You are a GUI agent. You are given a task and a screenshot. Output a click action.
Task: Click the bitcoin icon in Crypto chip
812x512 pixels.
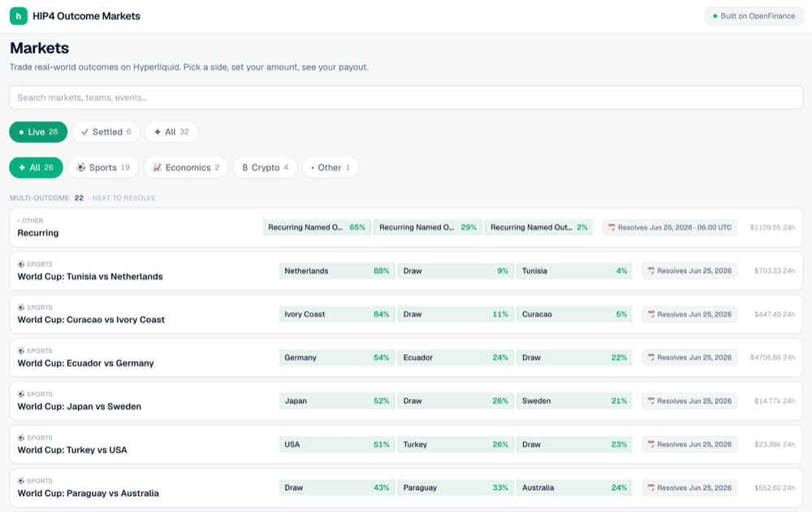click(245, 167)
